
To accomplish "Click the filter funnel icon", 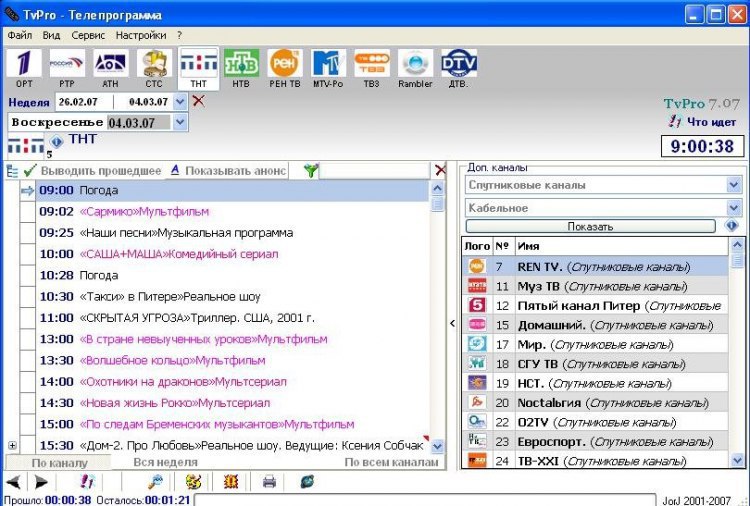I will click(x=311, y=170).
